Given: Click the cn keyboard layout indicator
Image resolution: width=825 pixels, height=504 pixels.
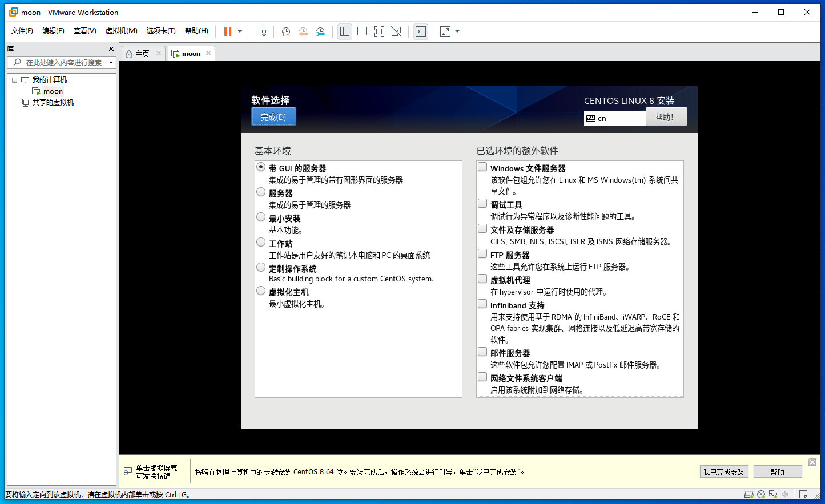Looking at the screenshot, I should [x=615, y=118].
